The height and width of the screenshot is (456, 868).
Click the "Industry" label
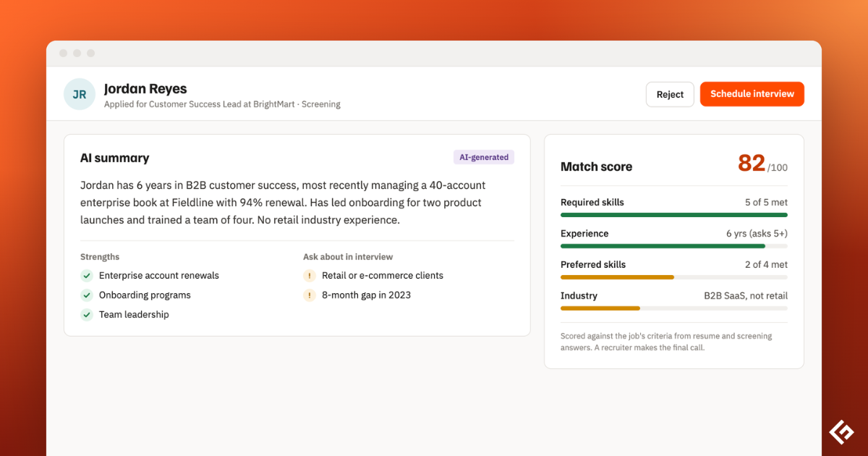[579, 296]
